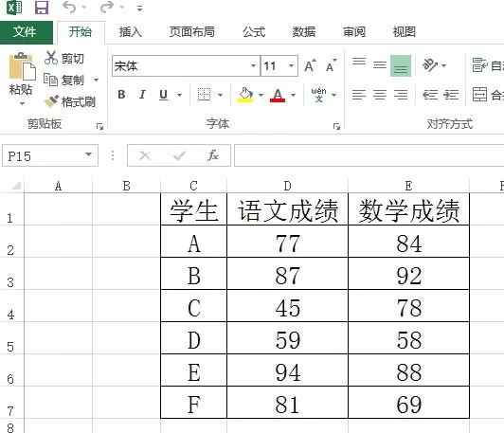Switch to the 开始 (Home) tab
The image size is (504, 433).
click(81, 32)
